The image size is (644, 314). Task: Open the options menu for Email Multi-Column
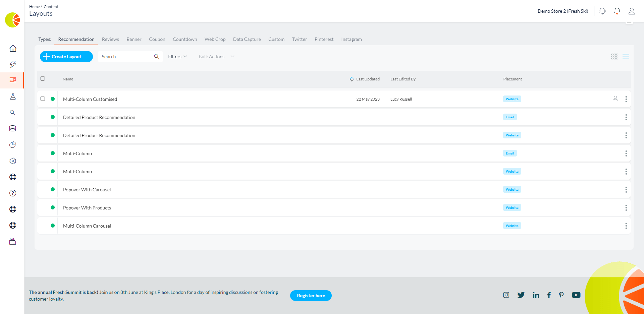pos(626,153)
